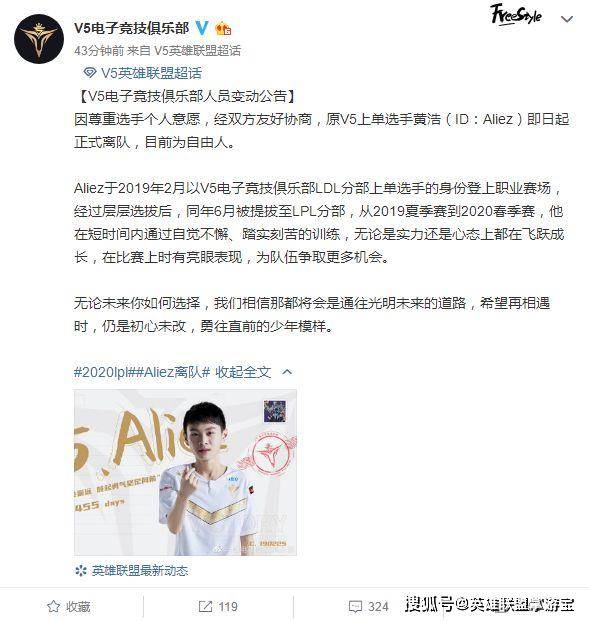This screenshot has width=589, height=621.
Task: Click 来自 V5英雄联盟超话 source link
Action: 184,51
